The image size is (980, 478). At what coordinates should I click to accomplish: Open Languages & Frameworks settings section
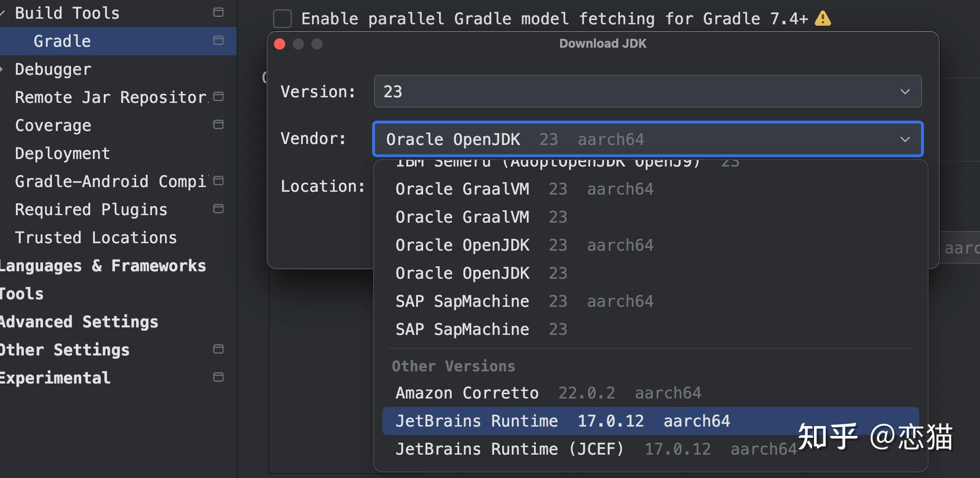[103, 265]
